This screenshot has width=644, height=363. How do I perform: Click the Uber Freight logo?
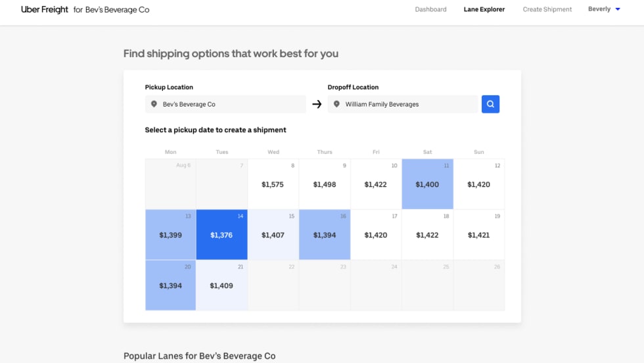(45, 10)
